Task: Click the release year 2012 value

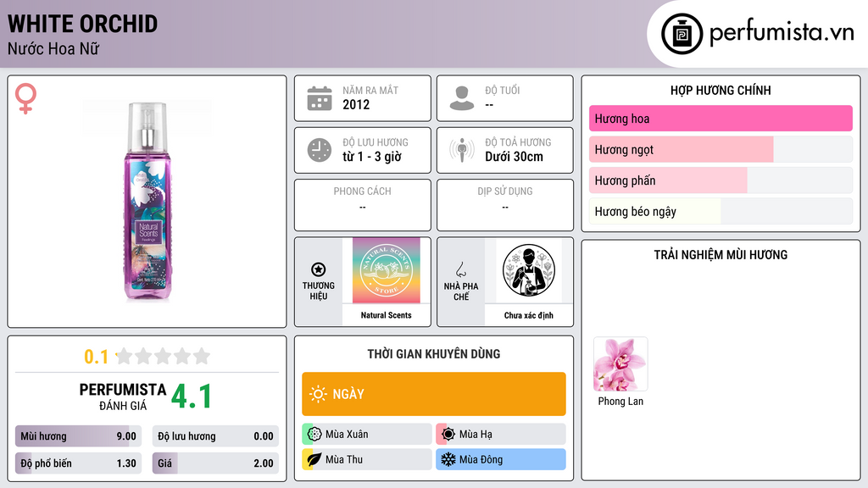Action: pyautogui.click(x=356, y=104)
